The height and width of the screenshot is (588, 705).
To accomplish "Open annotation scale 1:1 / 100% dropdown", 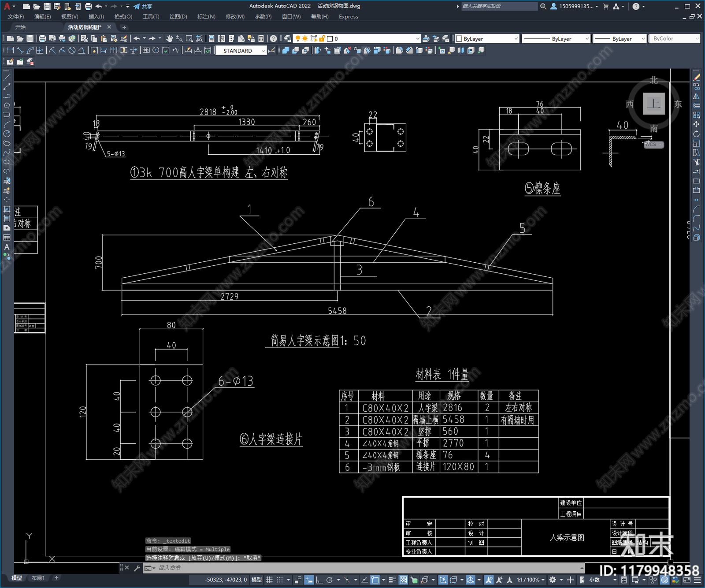I will 531,580.
